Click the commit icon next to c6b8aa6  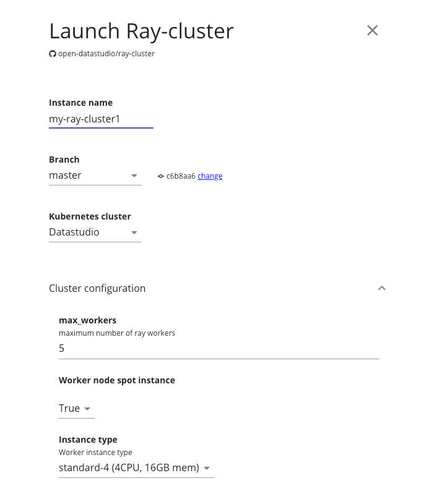161,176
